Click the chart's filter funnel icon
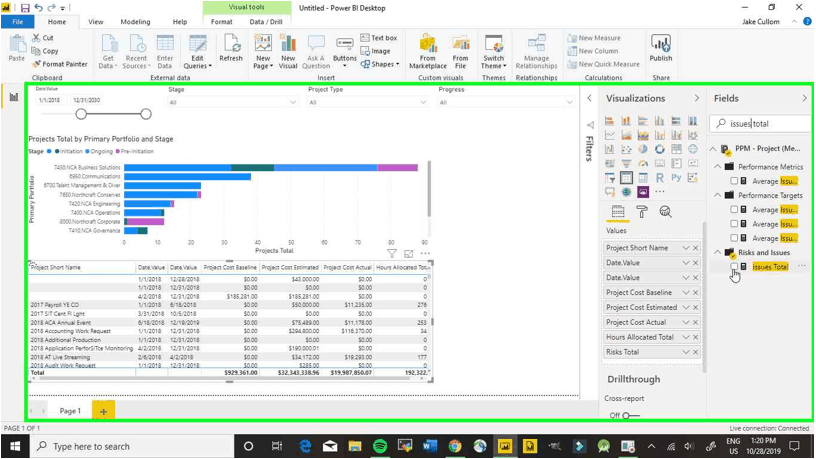The height and width of the screenshot is (459, 816). click(x=391, y=253)
